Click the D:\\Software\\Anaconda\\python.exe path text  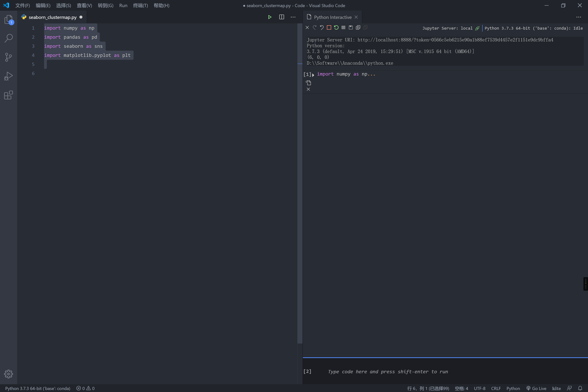pyautogui.click(x=350, y=63)
